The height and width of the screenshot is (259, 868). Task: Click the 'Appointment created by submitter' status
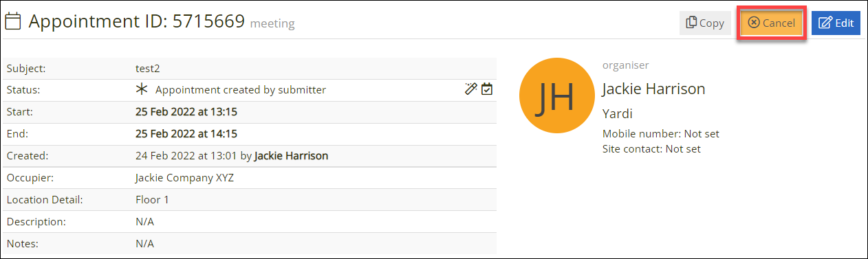[241, 89]
